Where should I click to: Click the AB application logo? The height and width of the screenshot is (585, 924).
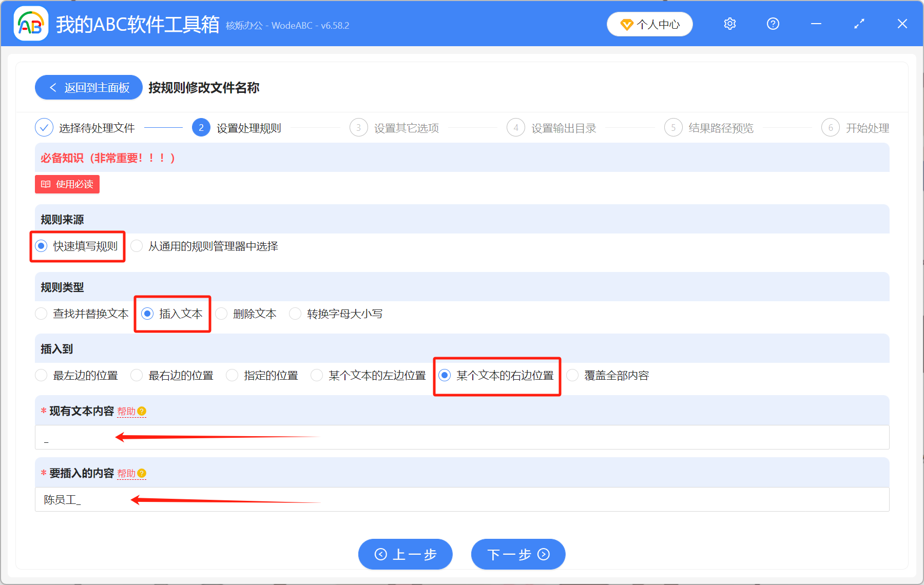tap(30, 24)
